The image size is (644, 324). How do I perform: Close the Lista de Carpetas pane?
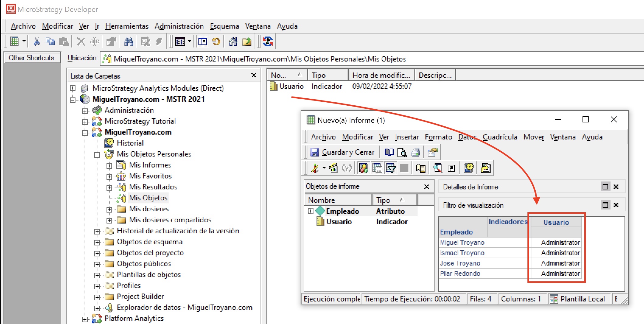[x=254, y=75]
